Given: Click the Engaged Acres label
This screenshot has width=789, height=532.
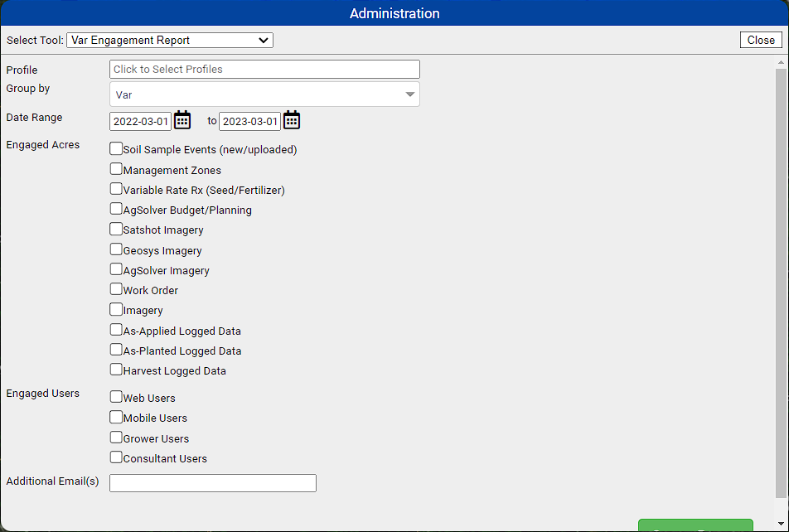Looking at the screenshot, I should (x=43, y=145).
